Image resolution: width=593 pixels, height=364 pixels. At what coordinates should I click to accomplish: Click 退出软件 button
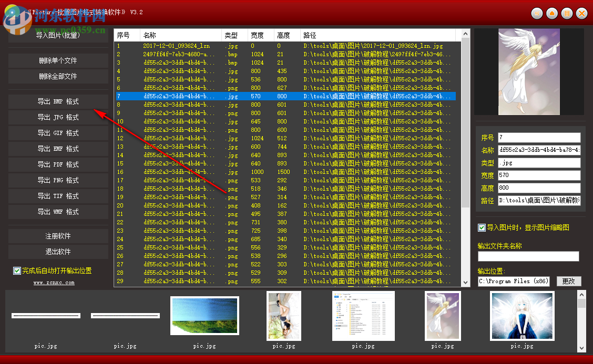coord(58,252)
